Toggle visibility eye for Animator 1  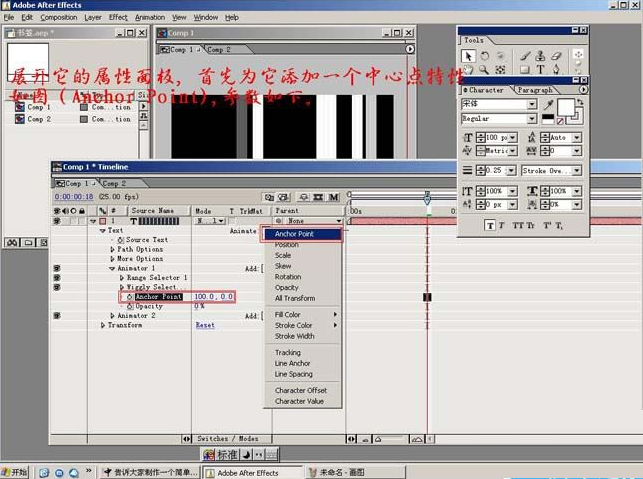(56, 269)
